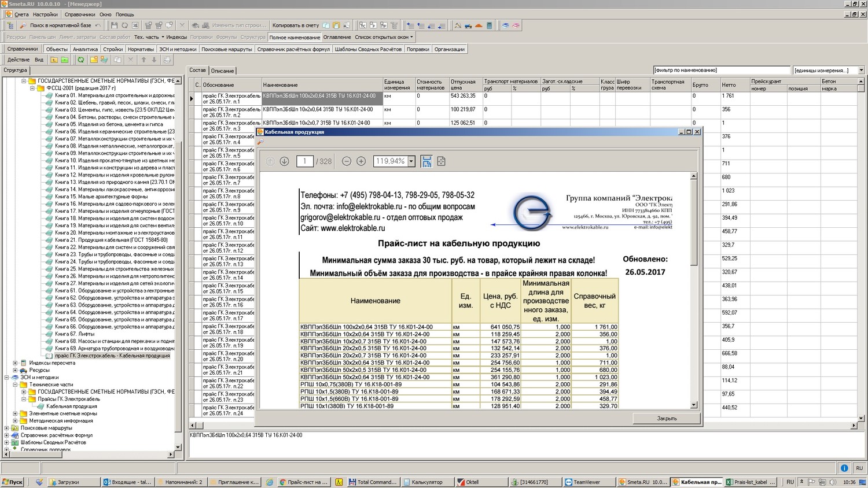The width and height of the screenshot is (868, 488).
Task: Open the единицы измерения filter dropdown
Action: pos(861,71)
